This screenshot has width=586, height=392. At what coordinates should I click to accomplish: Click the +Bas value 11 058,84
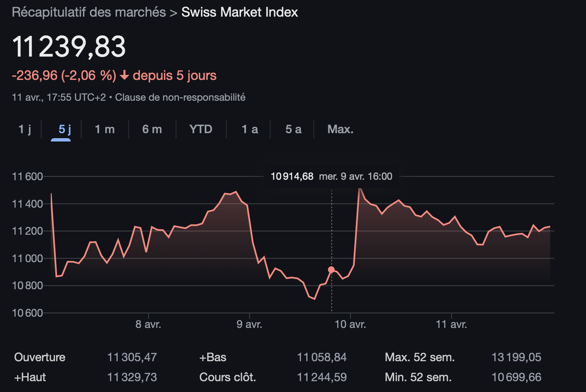(x=322, y=357)
